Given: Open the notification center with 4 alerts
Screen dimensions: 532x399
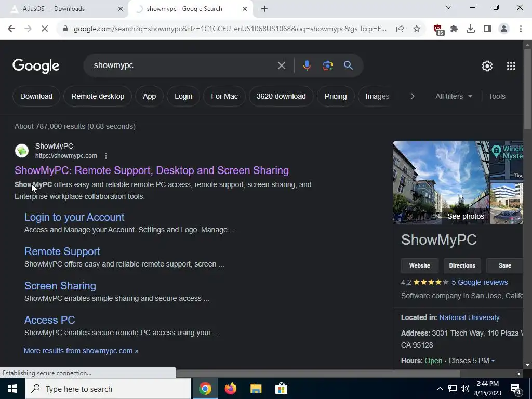Looking at the screenshot, I should pos(516,389).
